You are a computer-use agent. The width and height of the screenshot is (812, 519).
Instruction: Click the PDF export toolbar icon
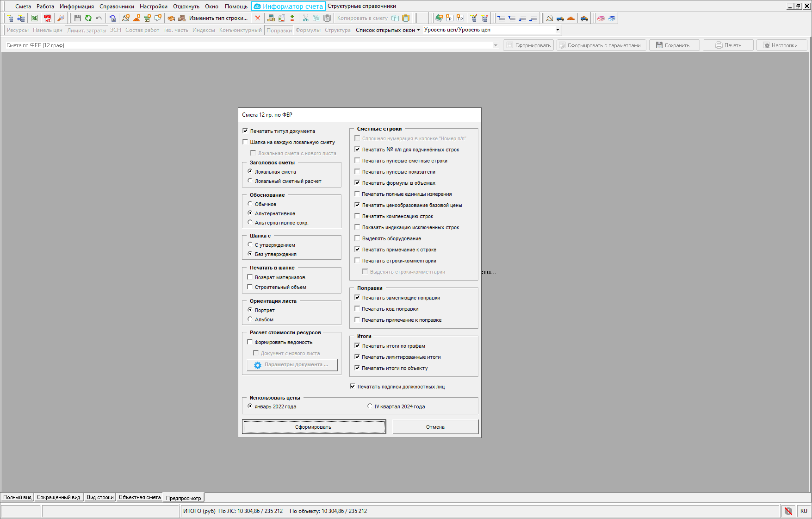tap(47, 18)
